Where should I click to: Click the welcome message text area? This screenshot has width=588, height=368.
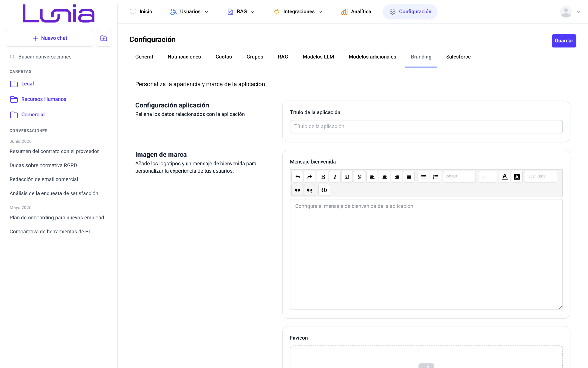click(x=426, y=254)
